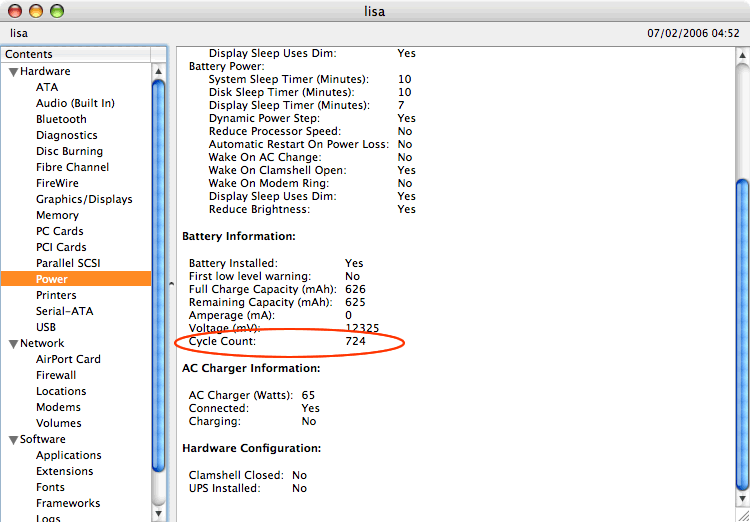The height and width of the screenshot is (522, 750).
Task: Click the Cycle Count value 724
Action: tap(355, 341)
